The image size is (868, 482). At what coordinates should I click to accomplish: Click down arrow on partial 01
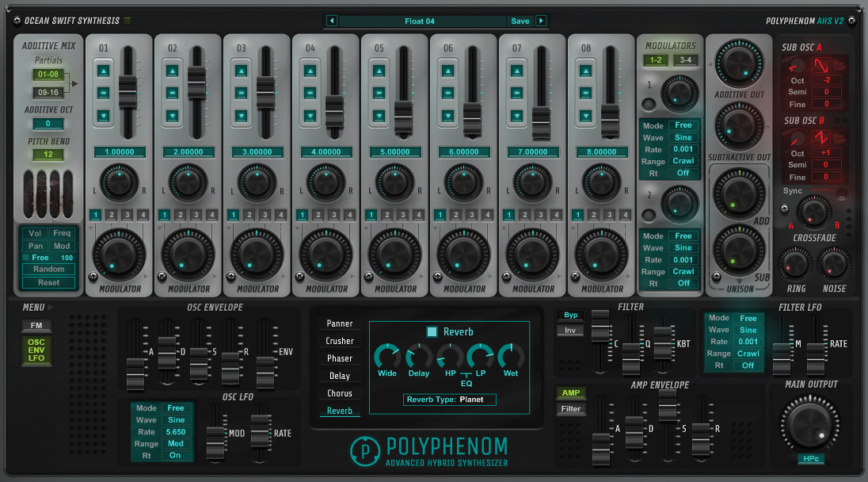coord(104,116)
